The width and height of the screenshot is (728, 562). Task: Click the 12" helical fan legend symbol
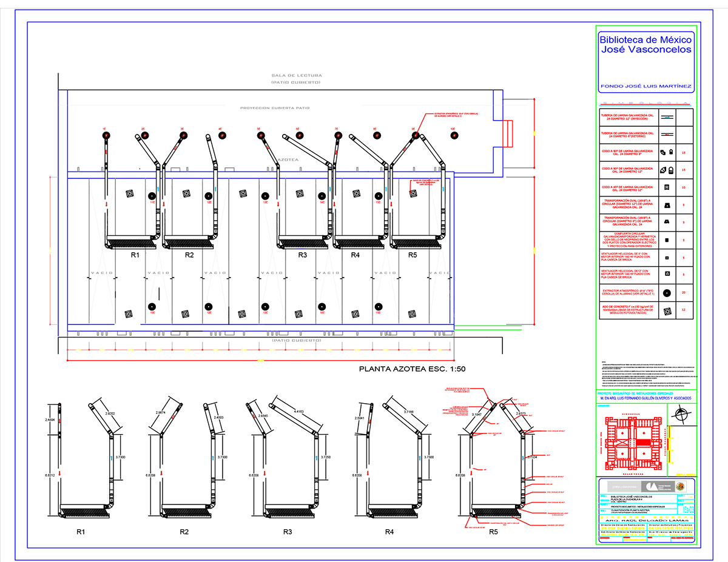point(667,274)
